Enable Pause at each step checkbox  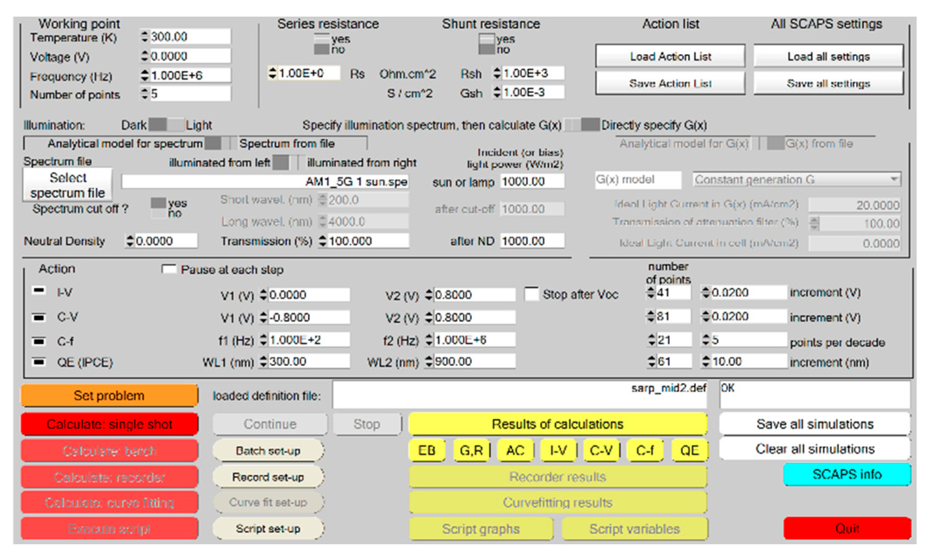169,269
